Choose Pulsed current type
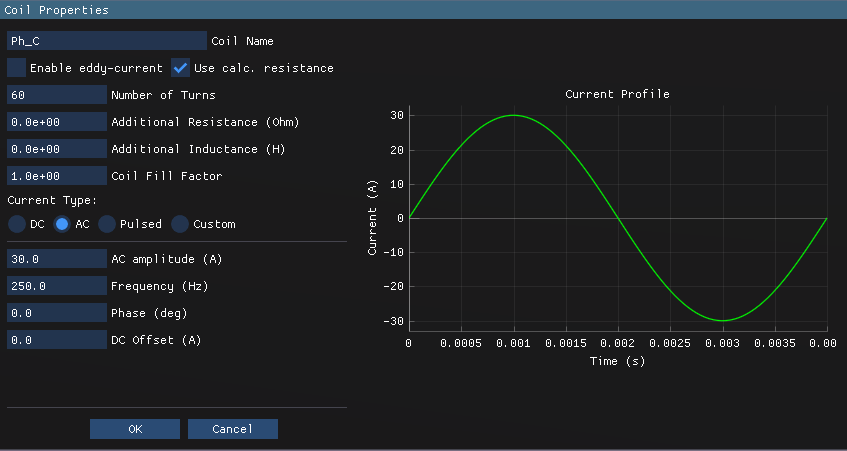The width and height of the screenshot is (847, 451). tap(106, 224)
